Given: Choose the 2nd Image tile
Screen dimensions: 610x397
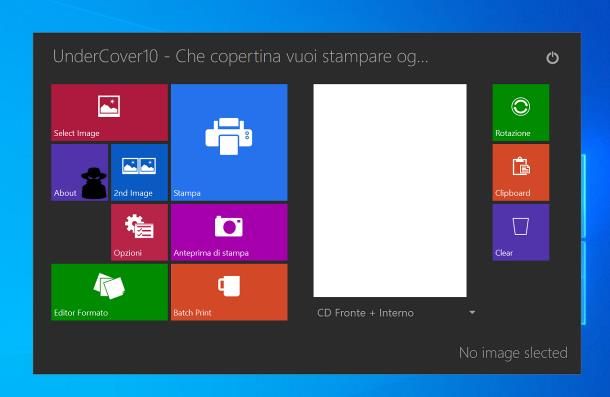Looking at the screenshot, I should click(x=139, y=172).
